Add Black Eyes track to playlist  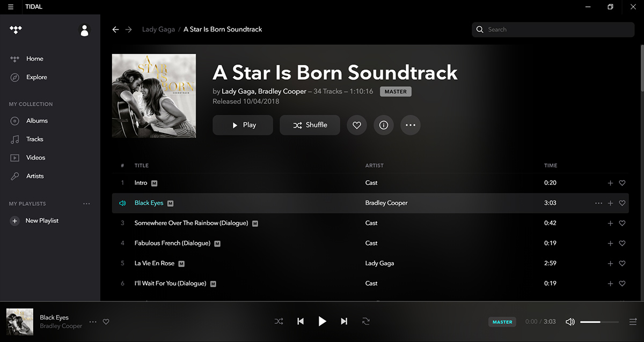point(610,203)
